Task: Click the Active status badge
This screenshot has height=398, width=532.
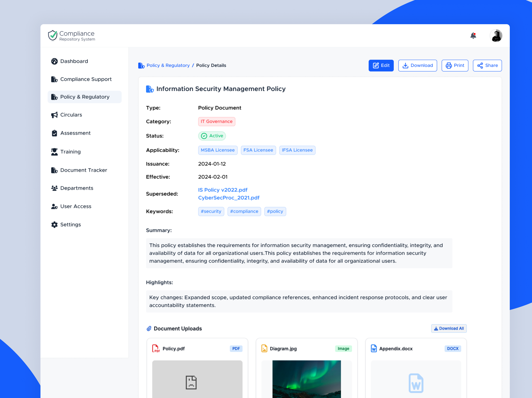Action: (x=212, y=136)
